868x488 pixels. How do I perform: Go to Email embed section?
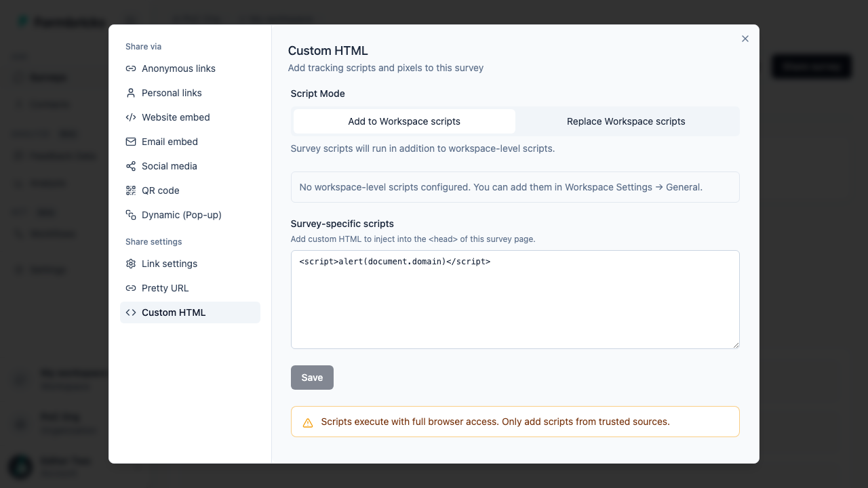pos(190,142)
